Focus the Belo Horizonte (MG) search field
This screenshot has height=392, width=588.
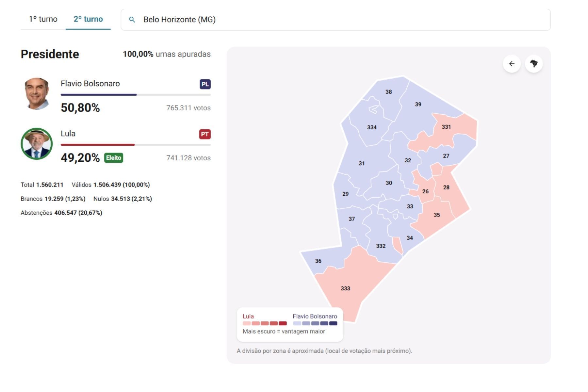pos(335,20)
